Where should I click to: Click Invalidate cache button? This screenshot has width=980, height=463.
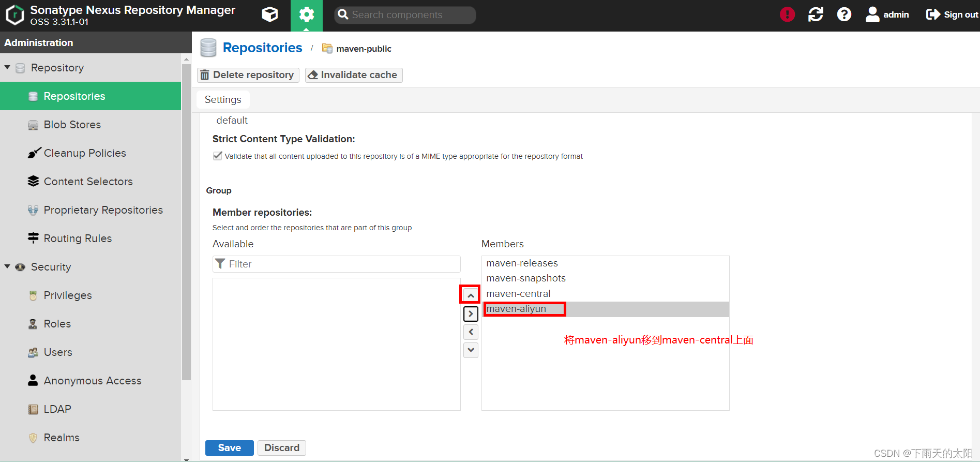pyautogui.click(x=354, y=75)
